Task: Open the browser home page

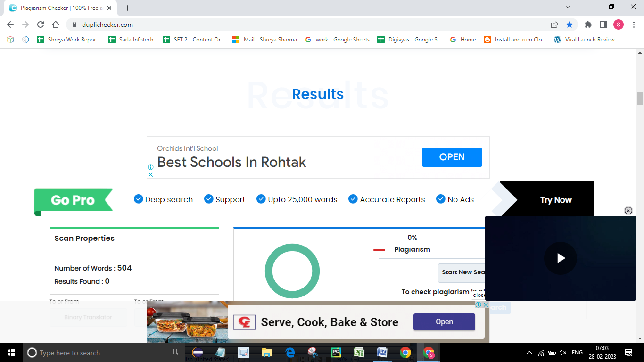Action: [56, 25]
